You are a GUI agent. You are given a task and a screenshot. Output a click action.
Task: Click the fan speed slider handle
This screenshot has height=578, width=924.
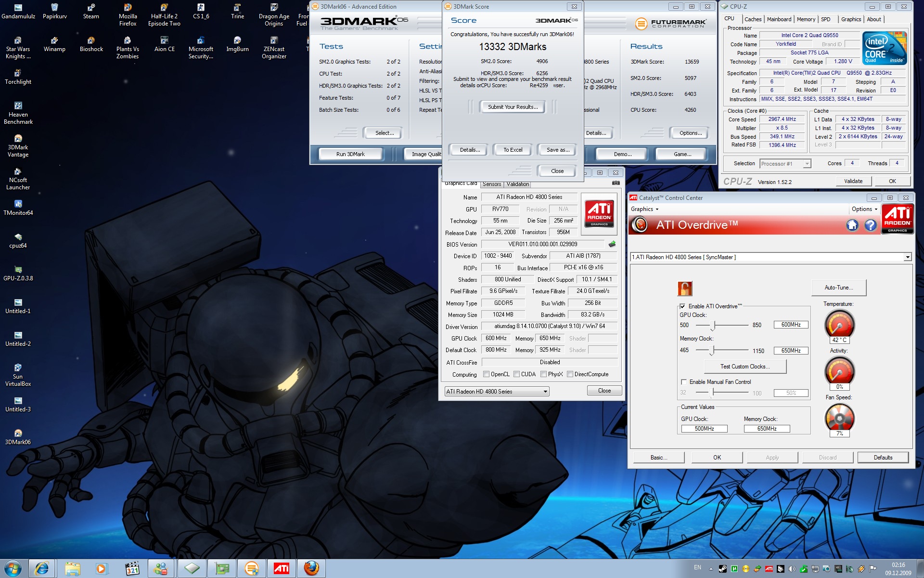(713, 393)
